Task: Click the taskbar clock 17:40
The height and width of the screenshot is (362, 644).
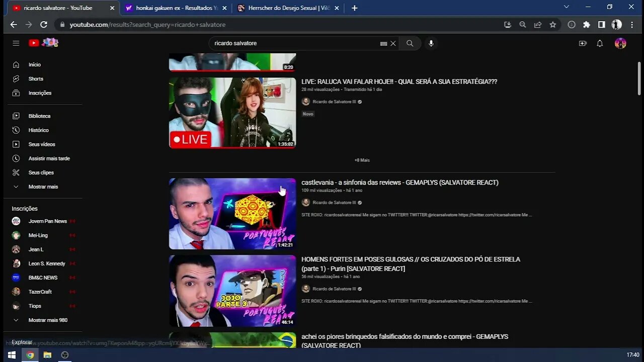Action: tap(633, 355)
